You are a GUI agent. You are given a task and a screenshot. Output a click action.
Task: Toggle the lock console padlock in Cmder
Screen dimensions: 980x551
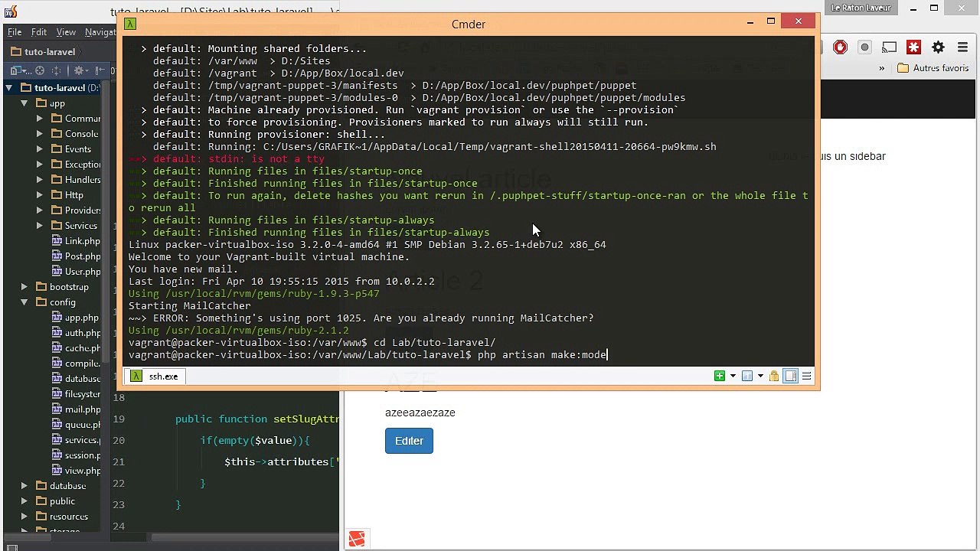tap(774, 376)
